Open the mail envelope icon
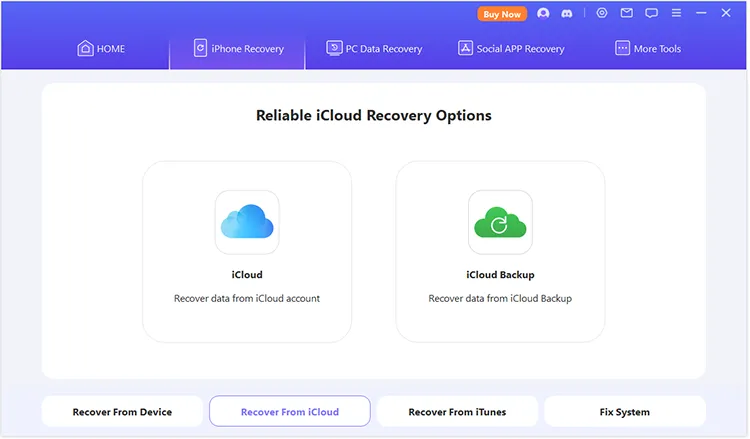 pos(627,13)
